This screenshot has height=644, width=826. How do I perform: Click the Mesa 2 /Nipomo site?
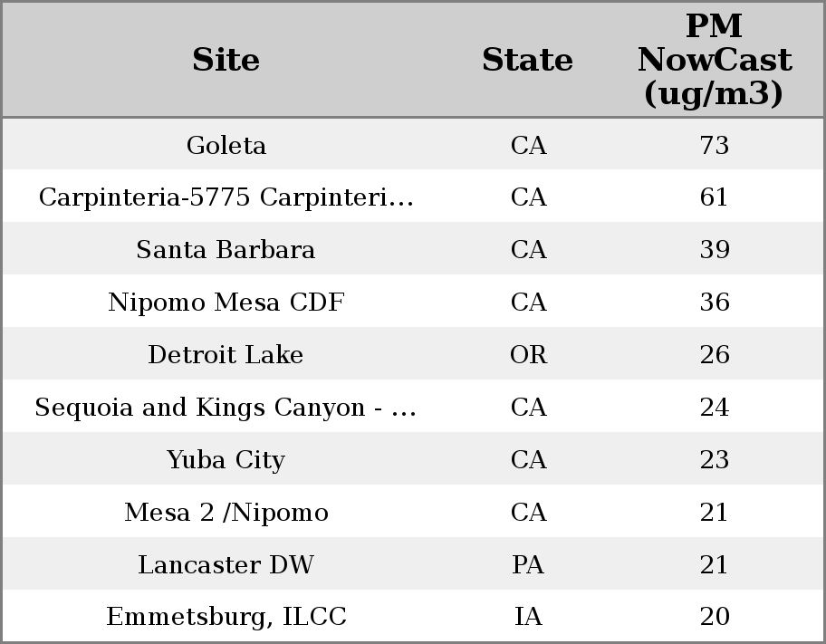tap(226, 513)
